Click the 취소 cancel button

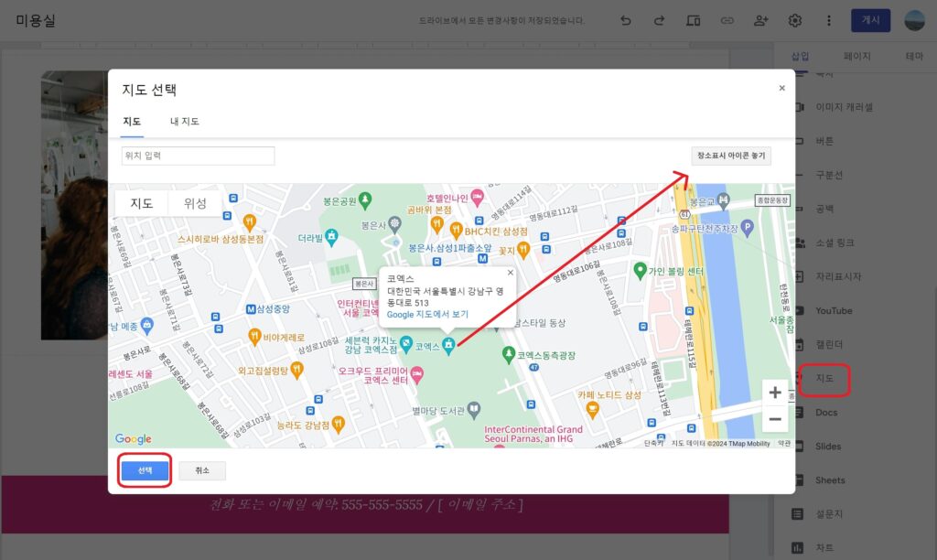coord(202,470)
